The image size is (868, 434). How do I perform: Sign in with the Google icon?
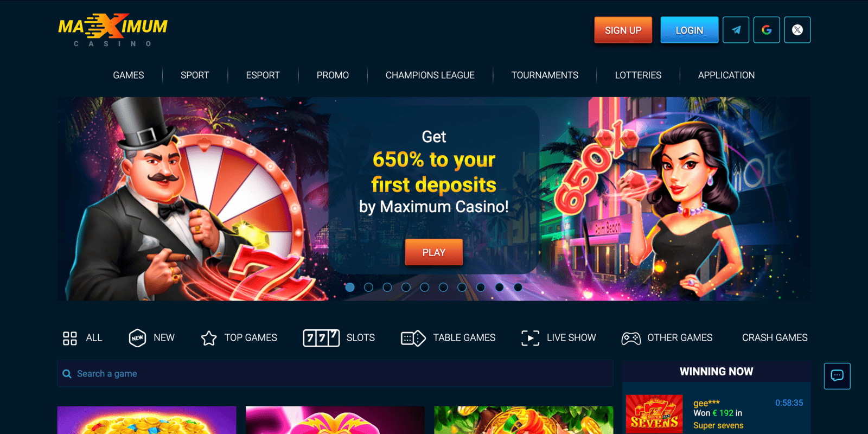(767, 30)
